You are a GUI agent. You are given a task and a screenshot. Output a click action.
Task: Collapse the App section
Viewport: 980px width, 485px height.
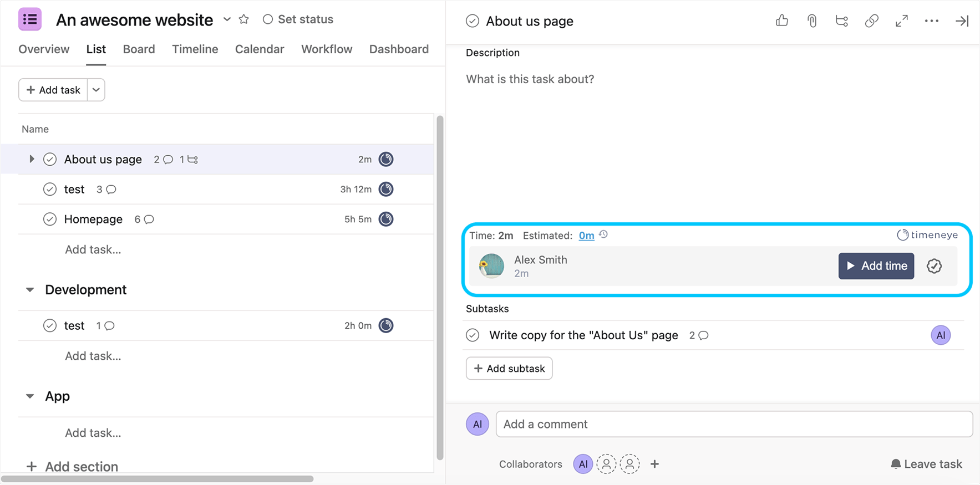(30, 396)
